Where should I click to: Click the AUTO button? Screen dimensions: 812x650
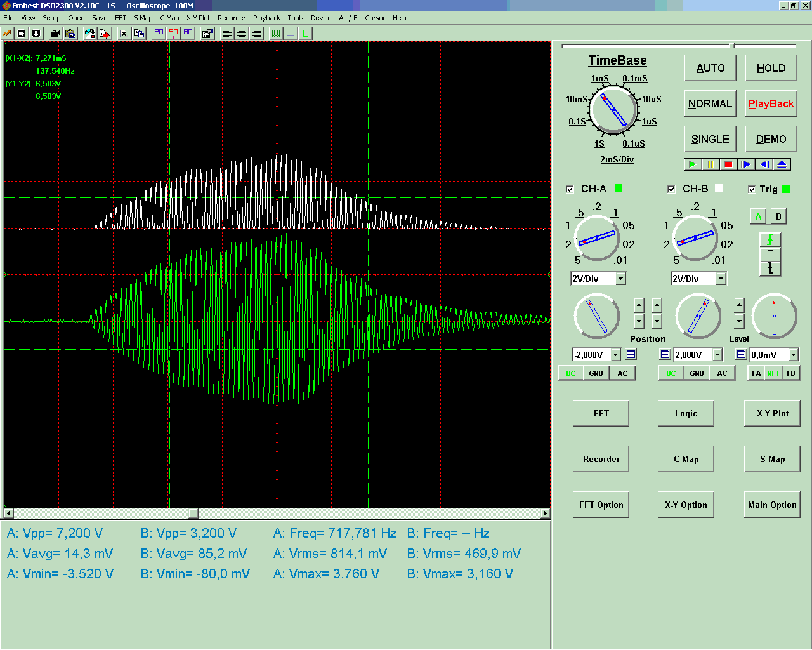pos(710,68)
